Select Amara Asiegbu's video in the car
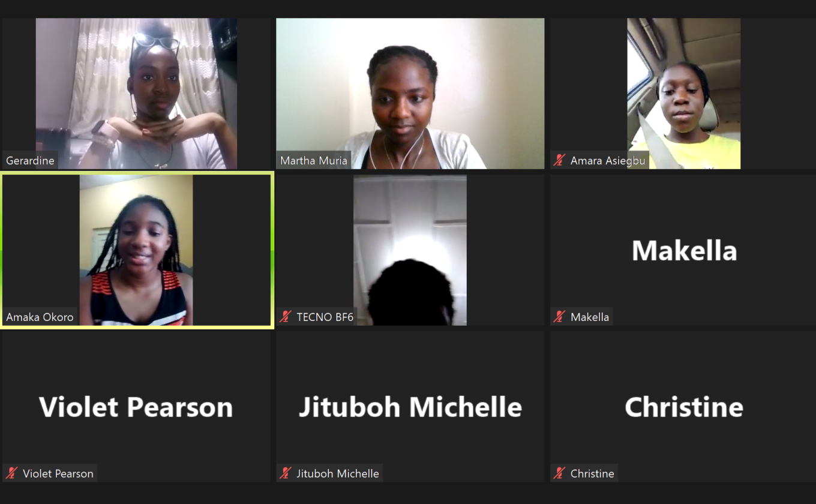Viewport: 816px width, 504px height. point(684,94)
